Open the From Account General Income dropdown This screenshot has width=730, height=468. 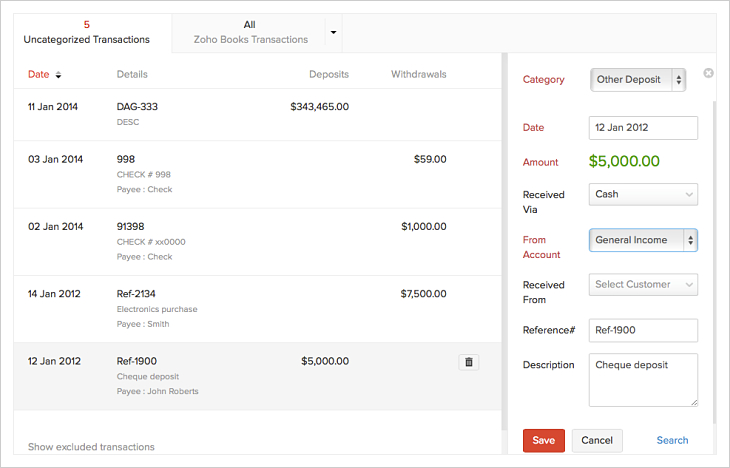point(643,240)
